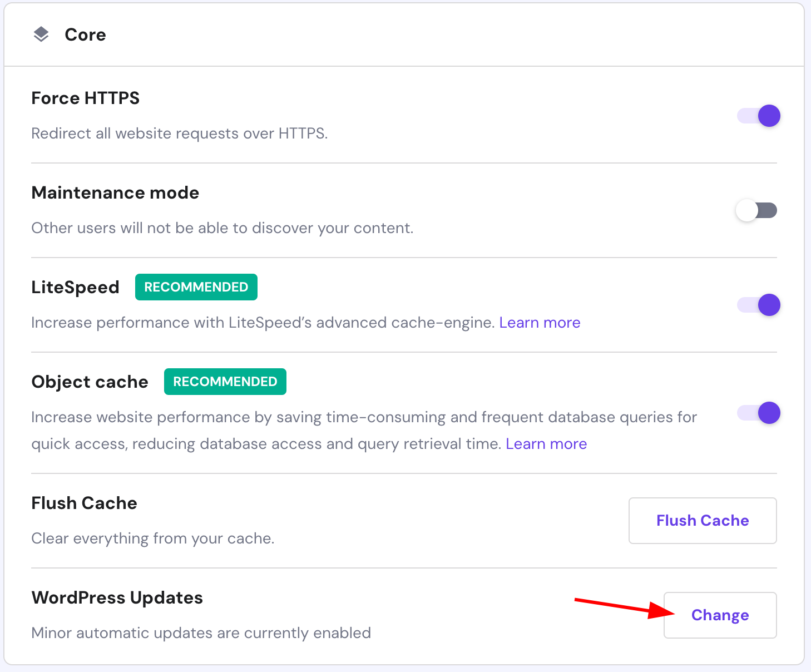
Task: Enable Maintenance mode switch
Action: 756,210
